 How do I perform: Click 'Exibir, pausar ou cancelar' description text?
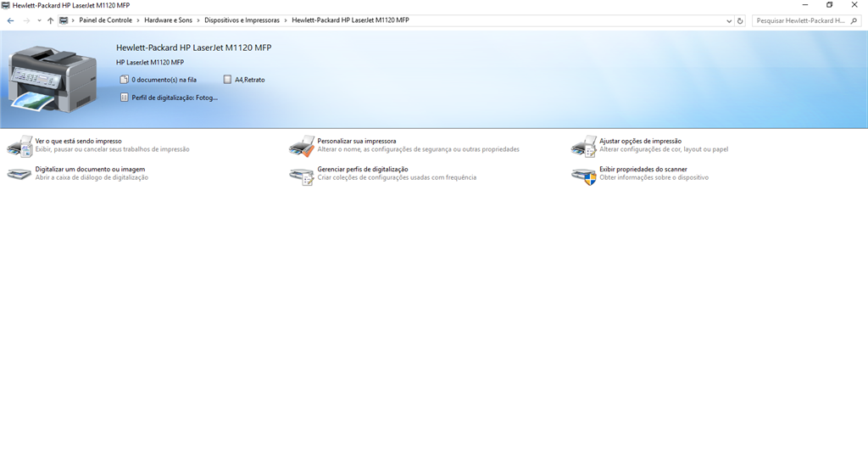click(113, 149)
